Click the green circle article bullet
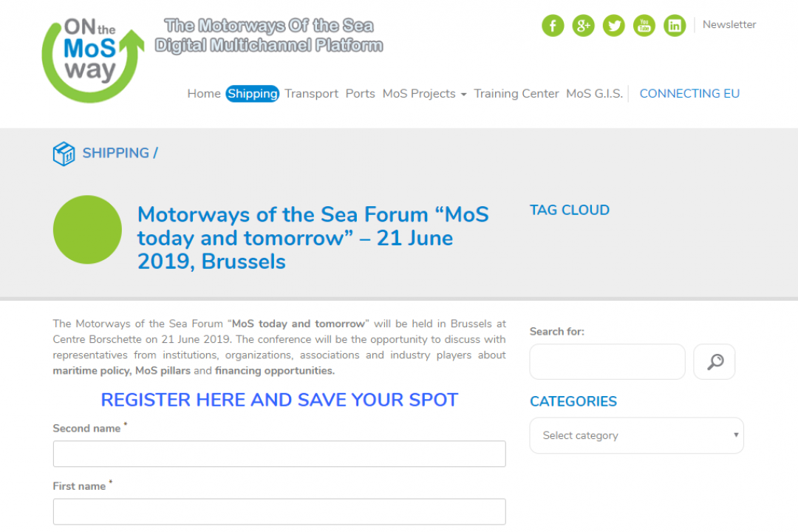Image resolution: width=798 pixels, height=532 pixels. (87, 230)
